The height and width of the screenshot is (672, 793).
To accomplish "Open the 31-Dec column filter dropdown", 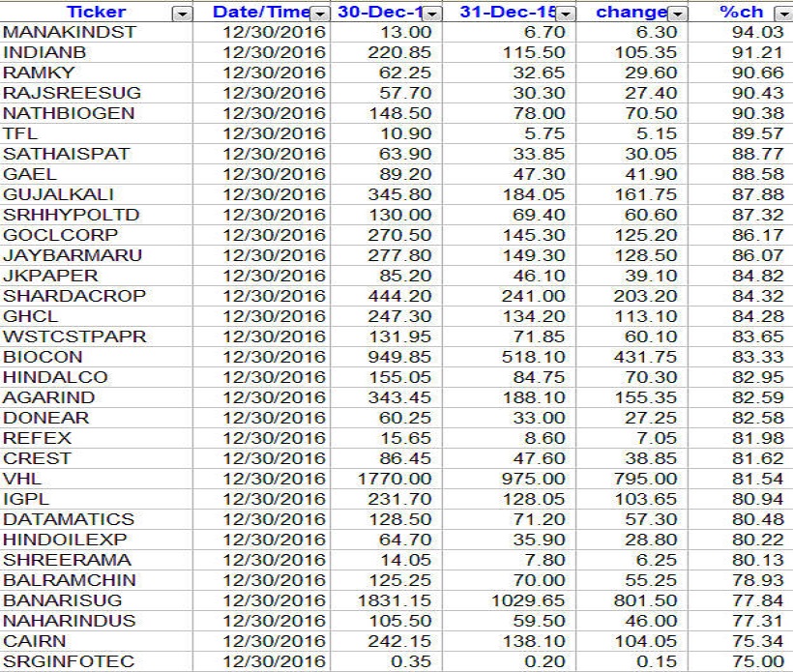I will 566,15.
